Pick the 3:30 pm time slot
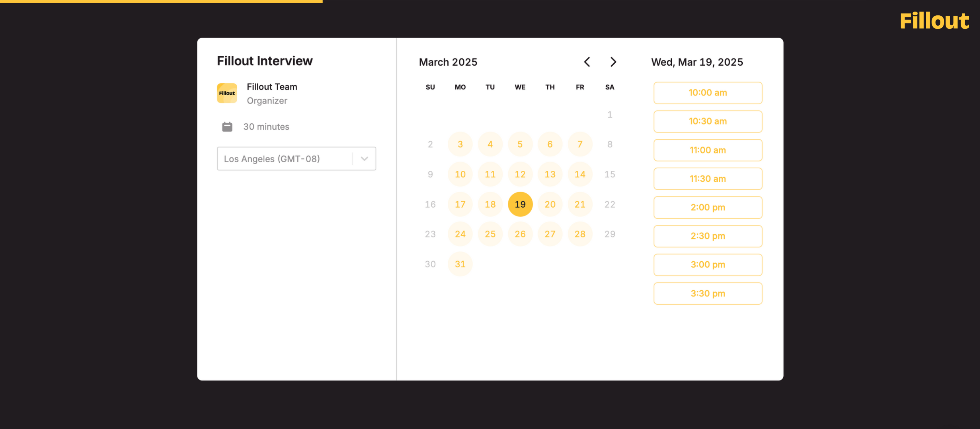This screenshot has height=429, width=980. (708, 293)
